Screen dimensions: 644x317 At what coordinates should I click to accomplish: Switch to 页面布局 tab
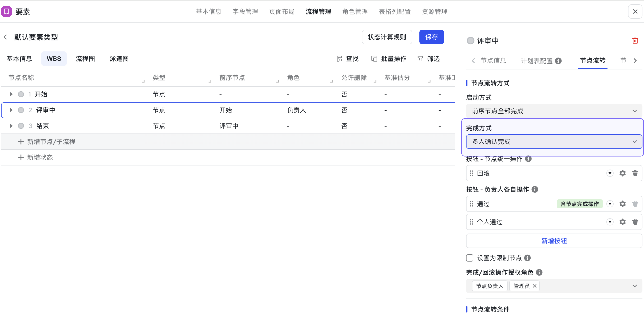282,12
